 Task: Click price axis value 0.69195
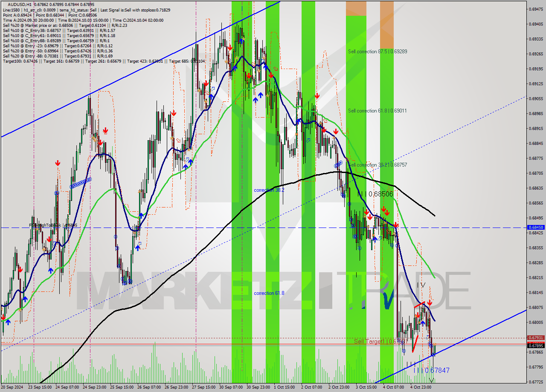coord(536,69)
